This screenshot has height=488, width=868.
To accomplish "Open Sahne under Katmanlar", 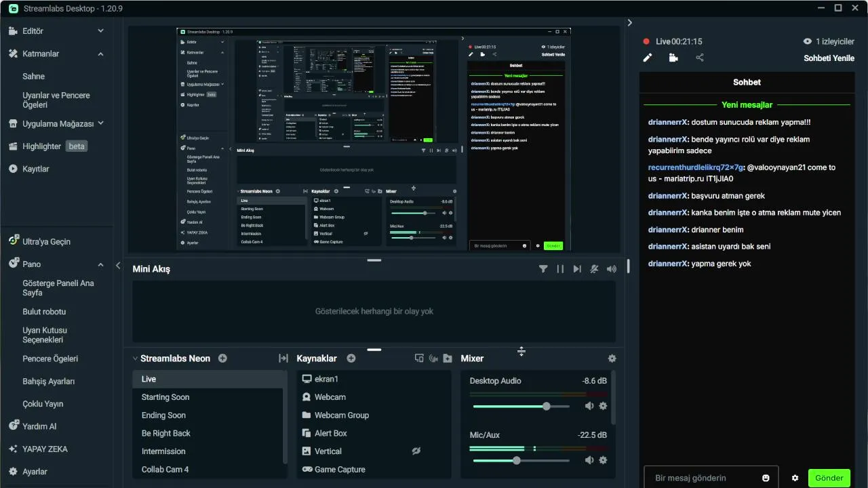I will click(x=34, y=77).
